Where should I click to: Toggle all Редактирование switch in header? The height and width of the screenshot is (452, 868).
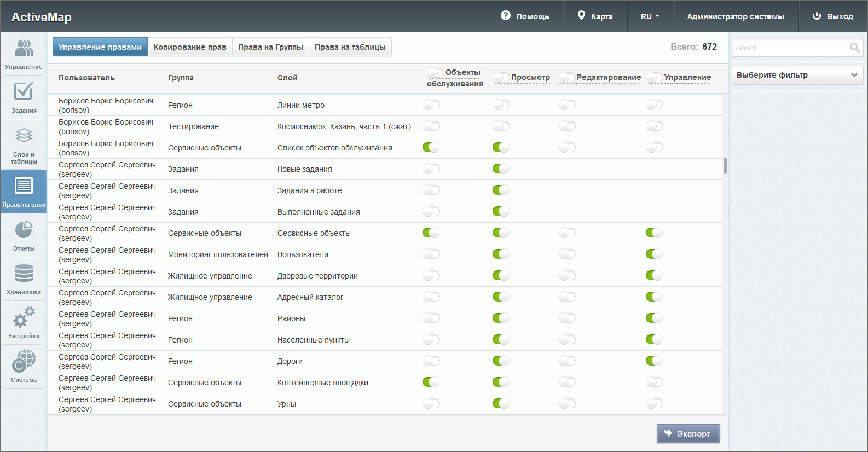pos(566,77)
